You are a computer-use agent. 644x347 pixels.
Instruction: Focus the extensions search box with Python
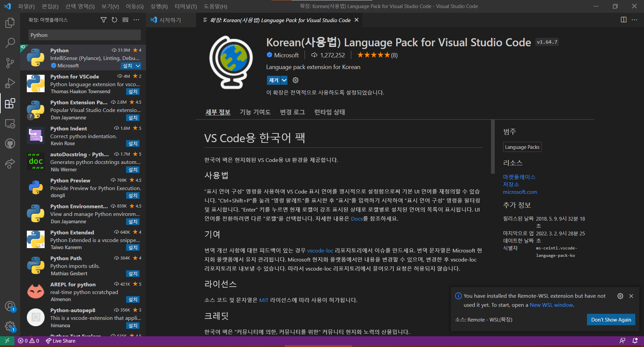pyautogui.click(x=85, y=35)
